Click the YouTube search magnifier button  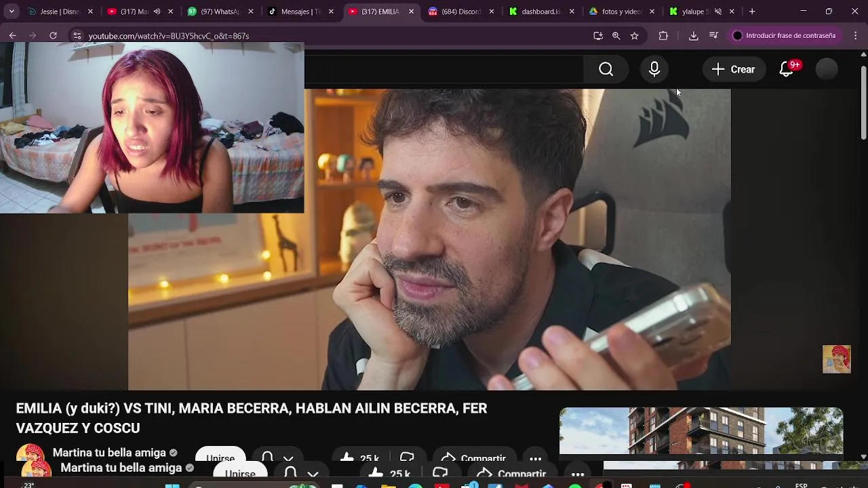coord(606,69)
